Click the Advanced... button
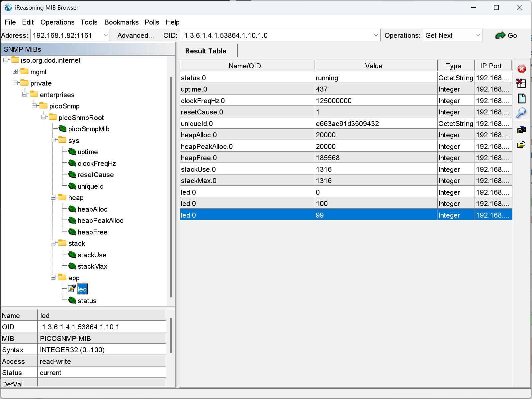Image resolution: width=532 pixels, height=399 pixels. [135, 35]
